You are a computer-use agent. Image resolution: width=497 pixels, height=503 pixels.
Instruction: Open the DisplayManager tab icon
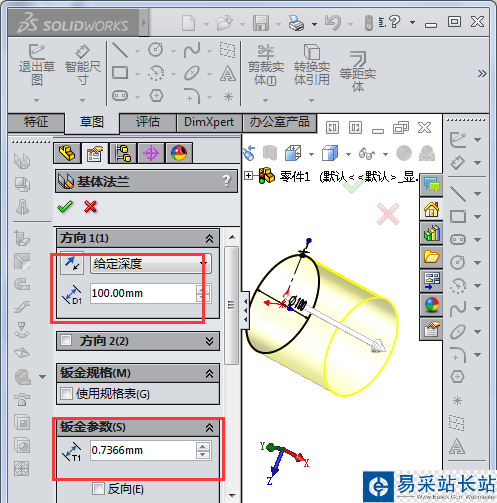179,153
